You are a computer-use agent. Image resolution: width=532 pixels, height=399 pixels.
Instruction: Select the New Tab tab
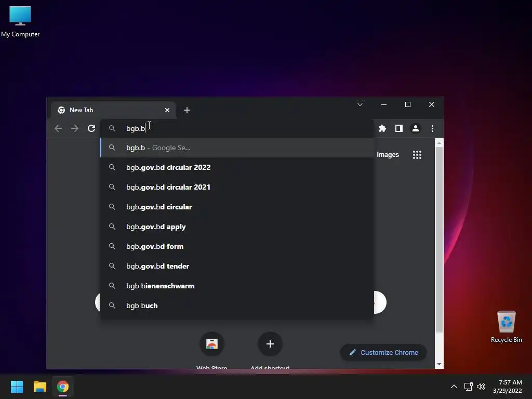click(113, 110)
